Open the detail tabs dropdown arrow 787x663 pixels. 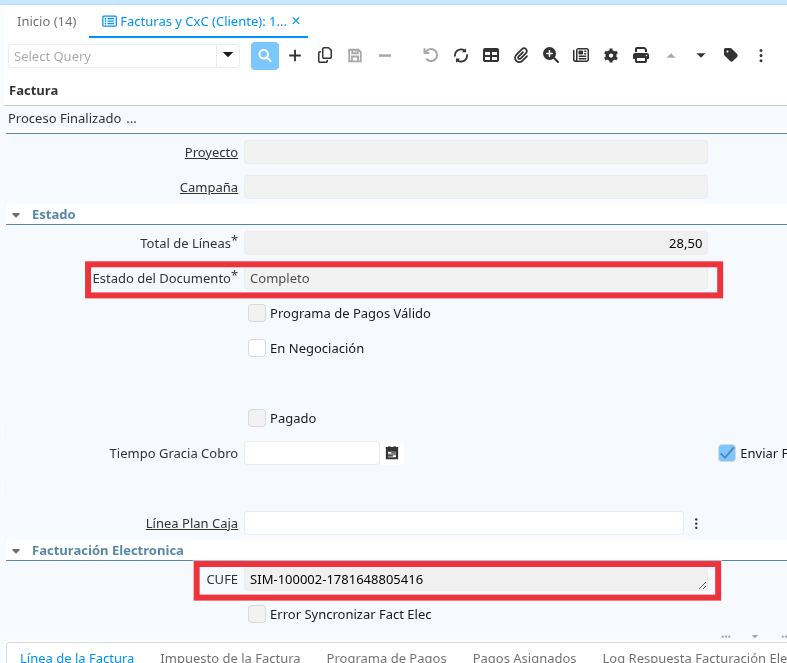755,636
